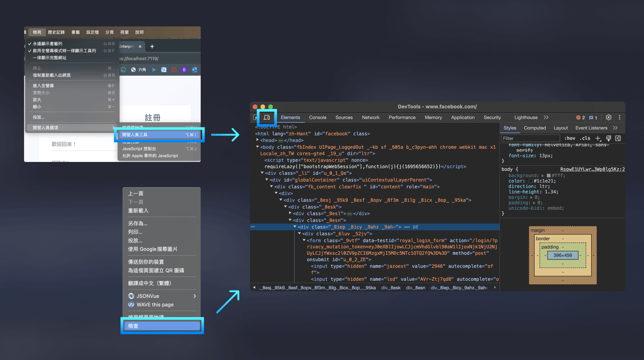Expand the background property triangle
Screen dimensions: 644x360
click(x=543, y=176)
